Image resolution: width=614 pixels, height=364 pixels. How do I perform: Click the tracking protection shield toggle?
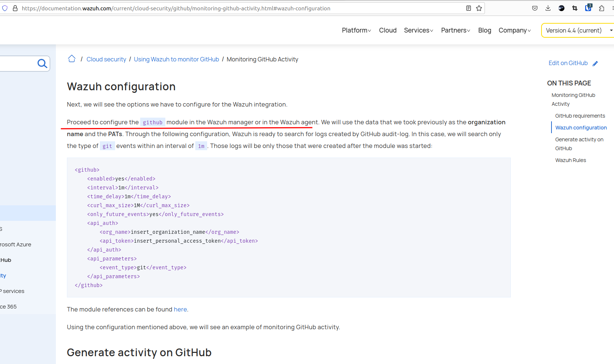pyautogui.click(x=4, y=8)
